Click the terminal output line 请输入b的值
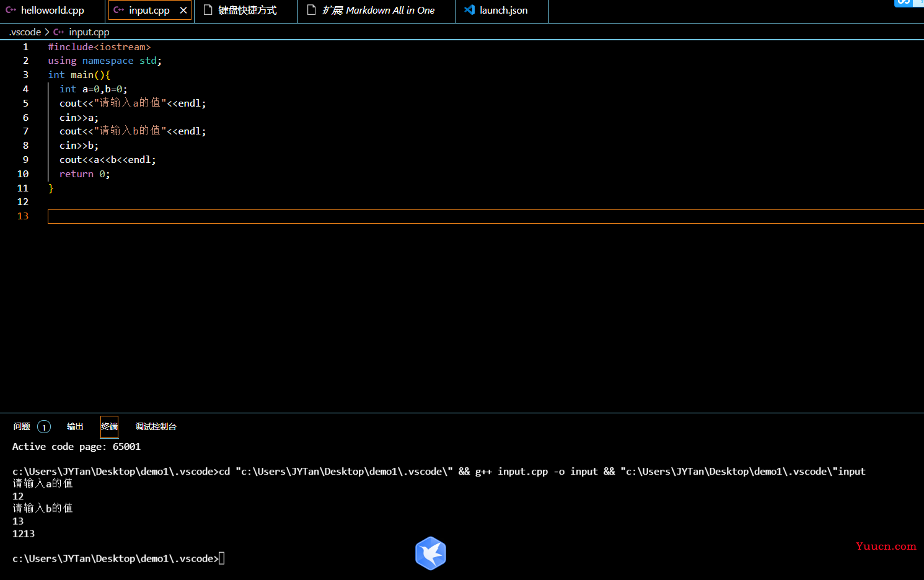The image size is (924, 580). (43, 508)
